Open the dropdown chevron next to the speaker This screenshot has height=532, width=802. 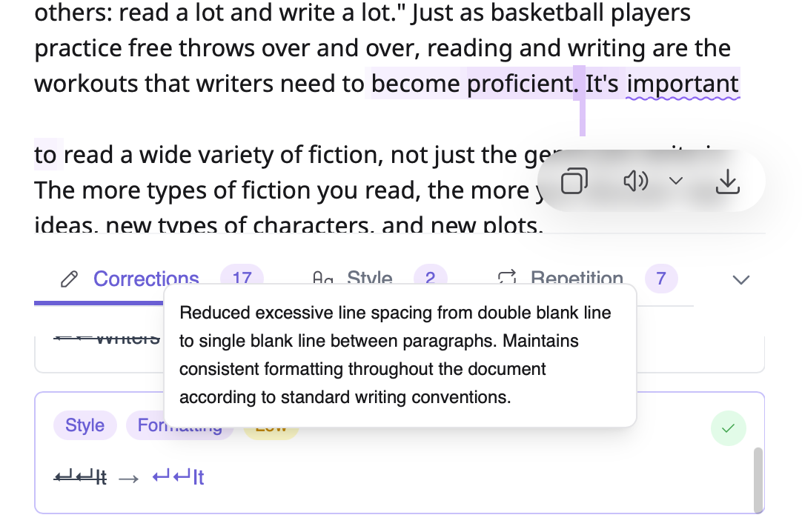pos(676,182)
